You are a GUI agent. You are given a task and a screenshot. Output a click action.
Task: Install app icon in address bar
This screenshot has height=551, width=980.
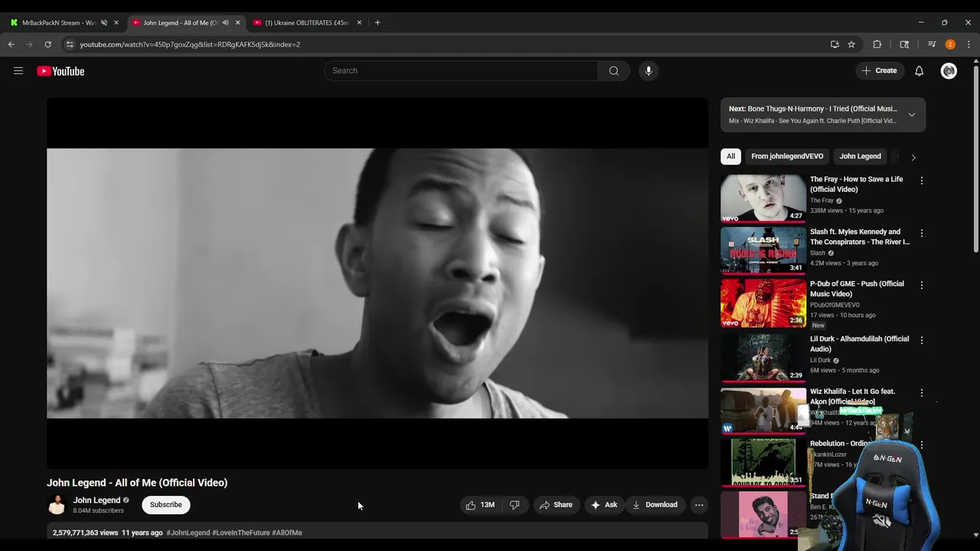click(835, 44)
